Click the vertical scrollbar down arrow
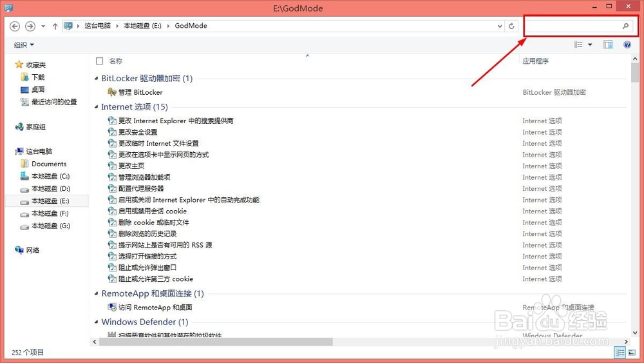 coord(635,333)
